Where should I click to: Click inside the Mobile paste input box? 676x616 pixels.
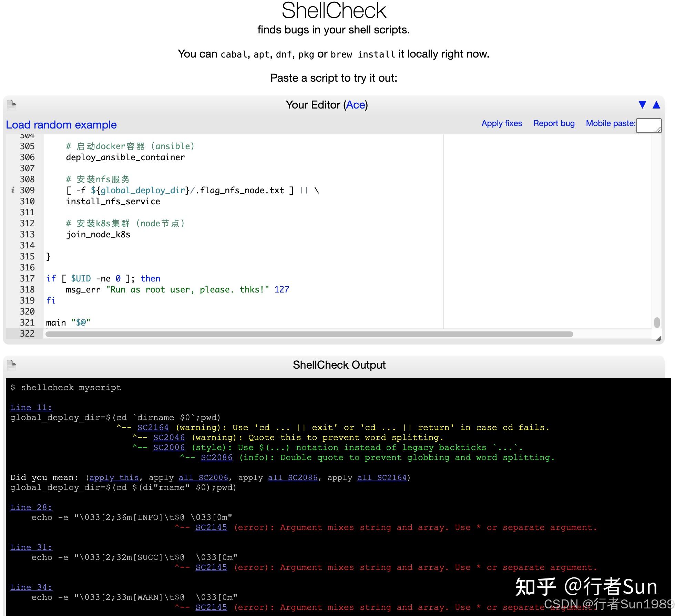tap(649, 125)
